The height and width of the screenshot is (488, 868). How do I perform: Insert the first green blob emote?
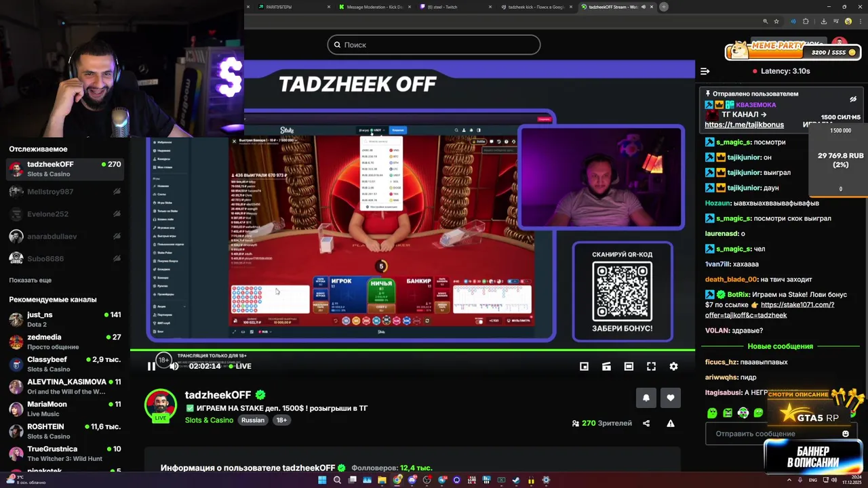coord(712,413)
